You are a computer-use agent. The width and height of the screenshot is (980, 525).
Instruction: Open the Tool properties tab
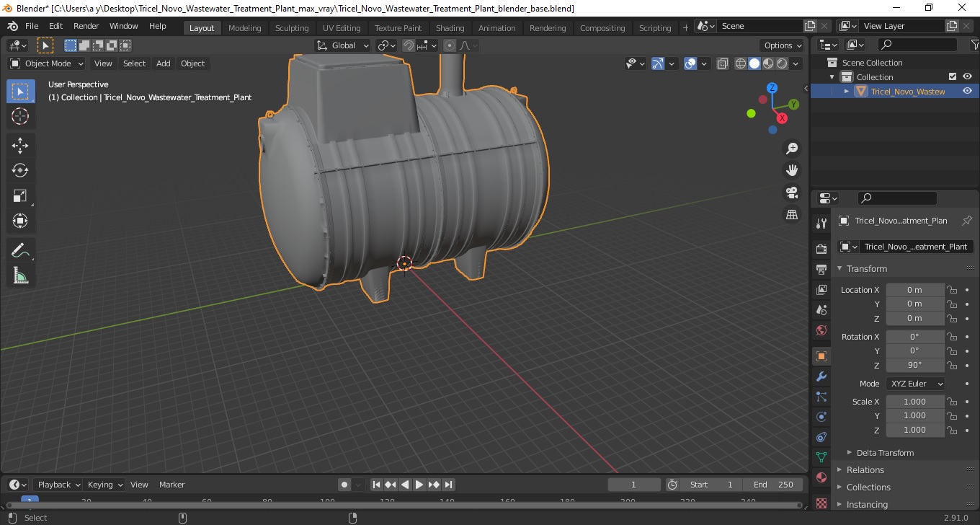point(821,224)
